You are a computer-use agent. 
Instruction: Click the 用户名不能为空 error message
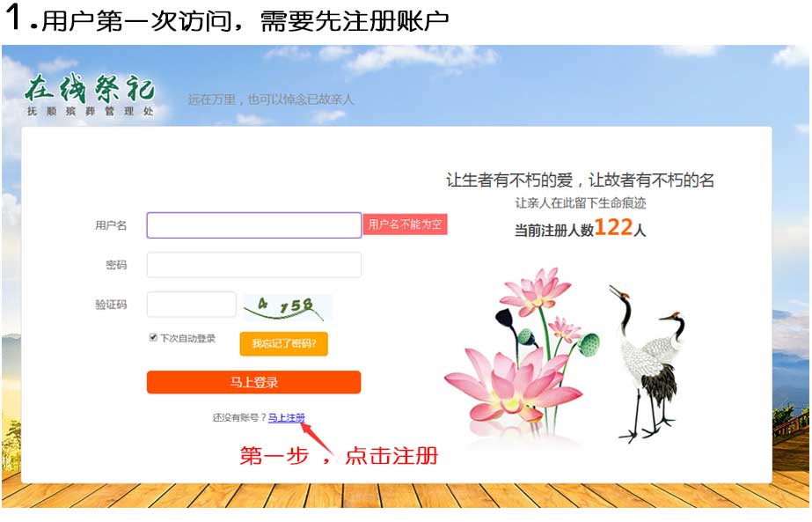tap(405, 224)
